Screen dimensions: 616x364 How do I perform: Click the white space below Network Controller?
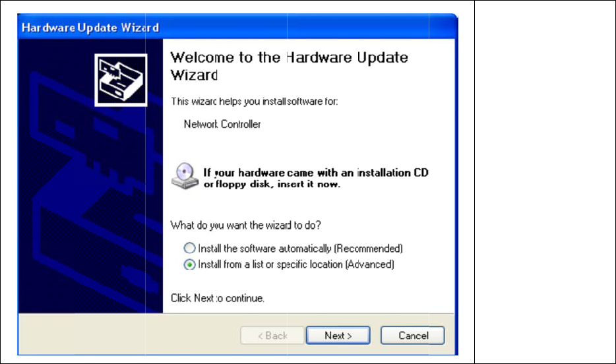309,146
